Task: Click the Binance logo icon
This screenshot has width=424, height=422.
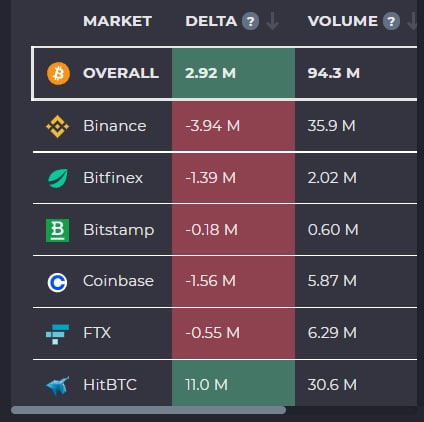Action: pos(58,126)
